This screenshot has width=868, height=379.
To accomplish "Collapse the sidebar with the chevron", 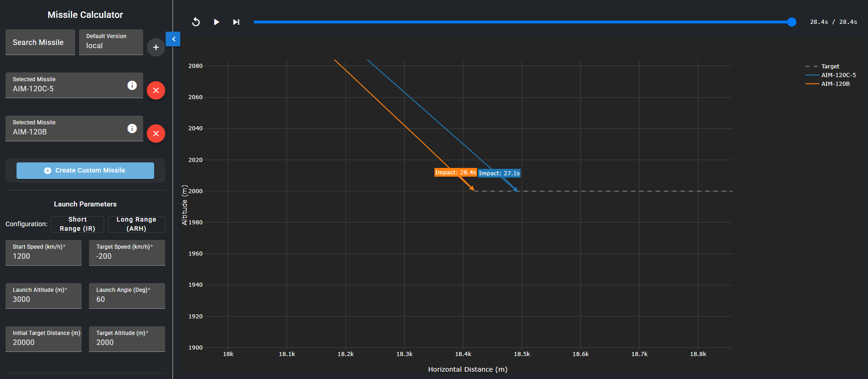I will (173, 39).
